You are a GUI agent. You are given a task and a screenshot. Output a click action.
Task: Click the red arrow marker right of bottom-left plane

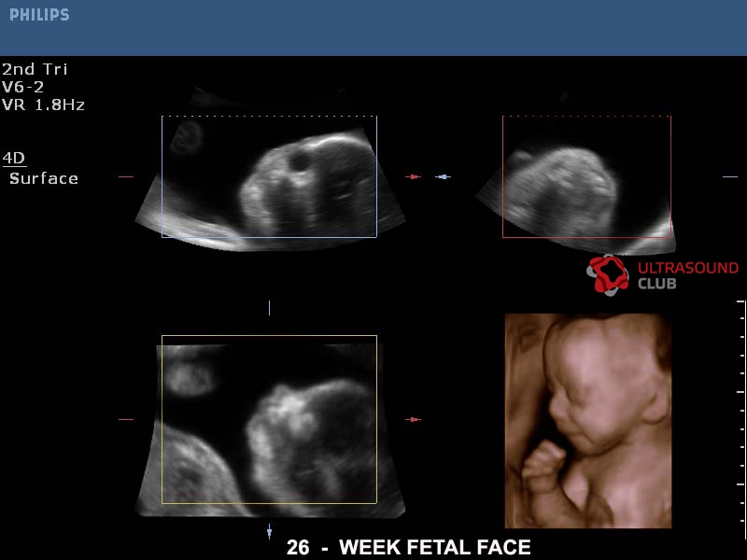[x=413, y=419]
